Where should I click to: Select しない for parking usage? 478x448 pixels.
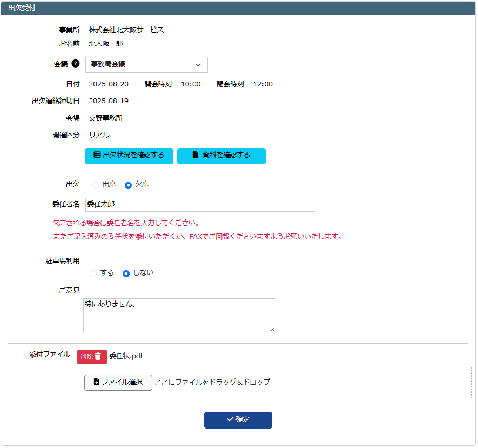tap(126, 273)
